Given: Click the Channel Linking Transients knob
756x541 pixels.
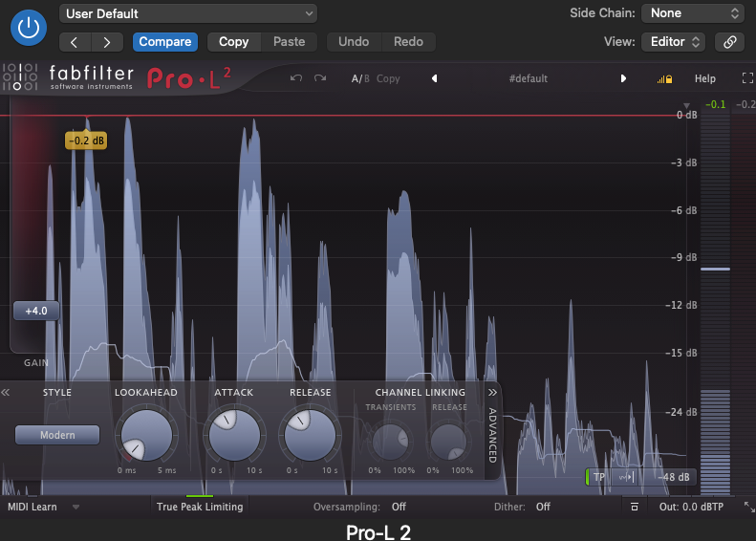Looking at the screenshot, I should [x=391, y=442].
